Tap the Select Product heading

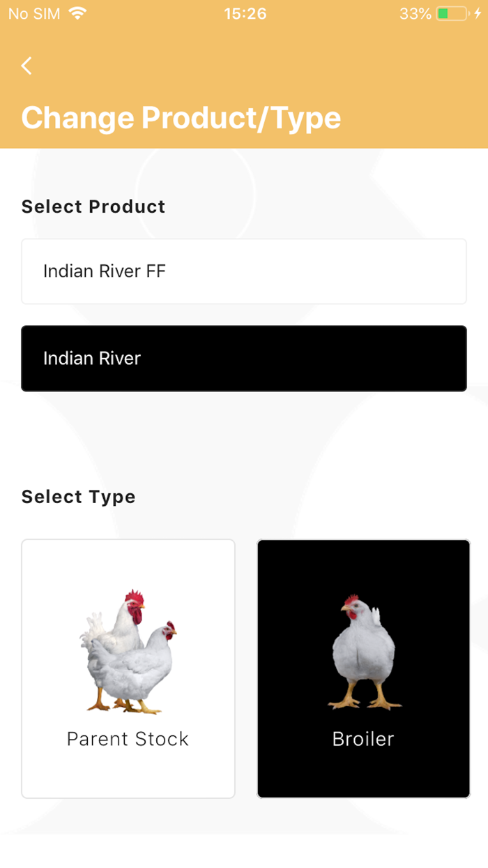(x=93, y=207)
